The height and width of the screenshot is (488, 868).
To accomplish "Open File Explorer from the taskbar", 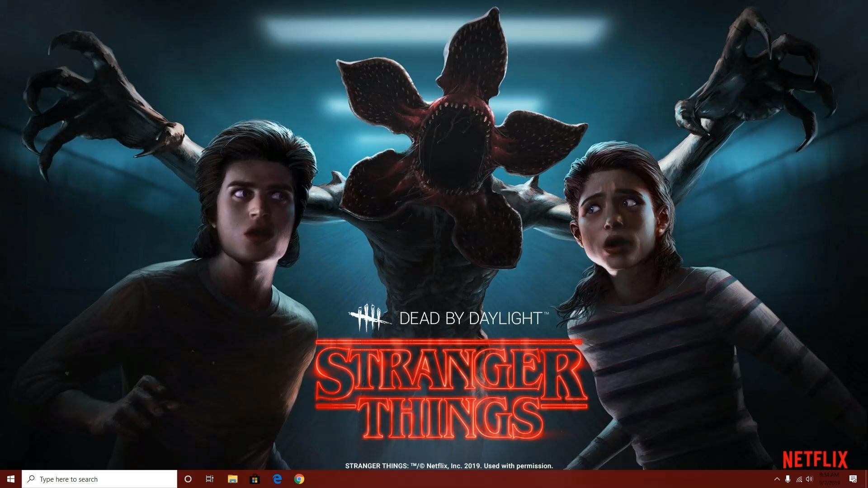I will click(x=233, y=479).
